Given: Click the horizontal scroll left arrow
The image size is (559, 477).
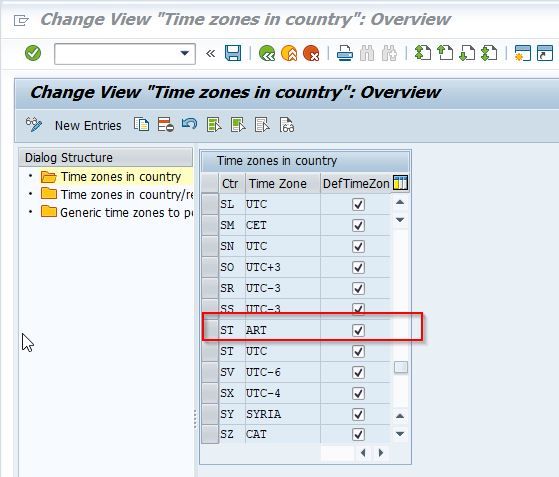Looking at the screenshot, I should pyautogui.click(x=363, y=453).
